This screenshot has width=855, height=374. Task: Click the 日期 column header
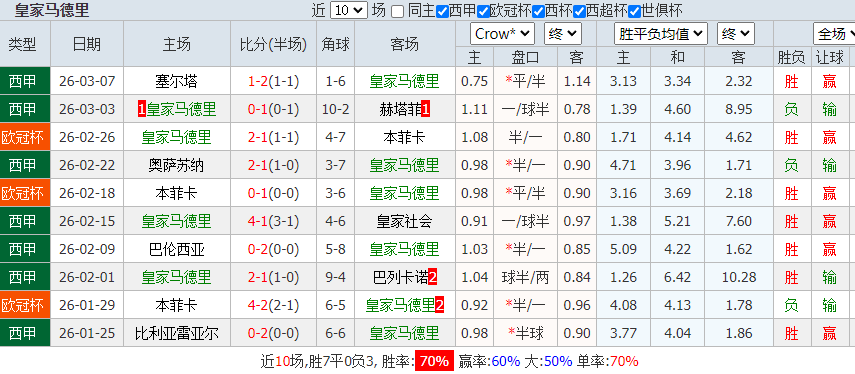87,44
